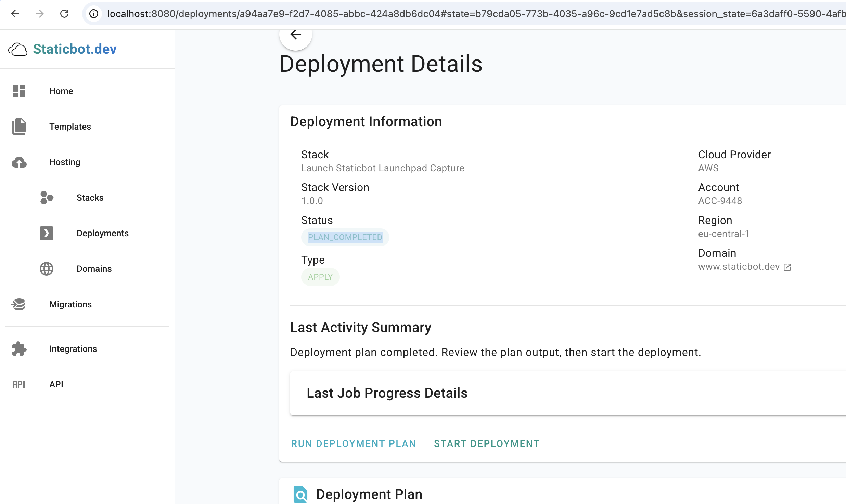The height and width of the screenshot is (504, 846).
Task: Open the www.staticbot.dev domain link
Action: [x=739, y=267]
